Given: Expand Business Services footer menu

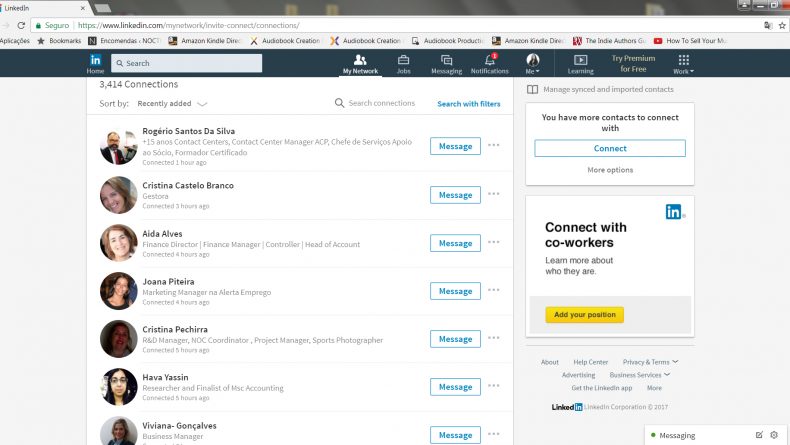Looking at the screenshot, I should [639, 375].
